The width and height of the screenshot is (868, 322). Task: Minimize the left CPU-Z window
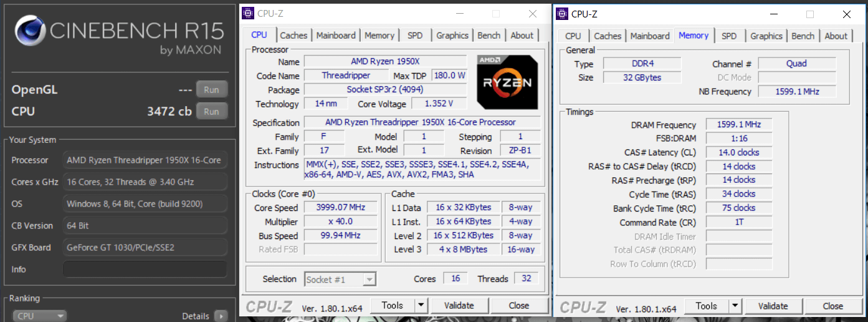point(460,14)
